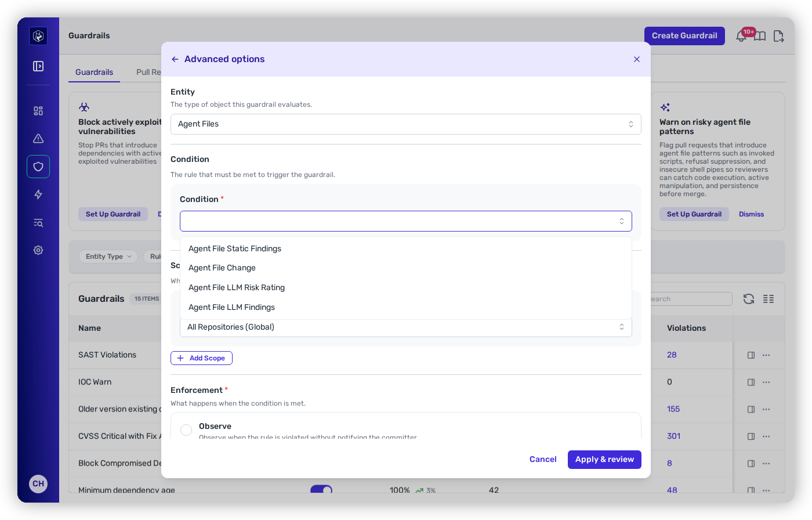
Task: Close the Advanced options dialog
Action: pos(637,59)
